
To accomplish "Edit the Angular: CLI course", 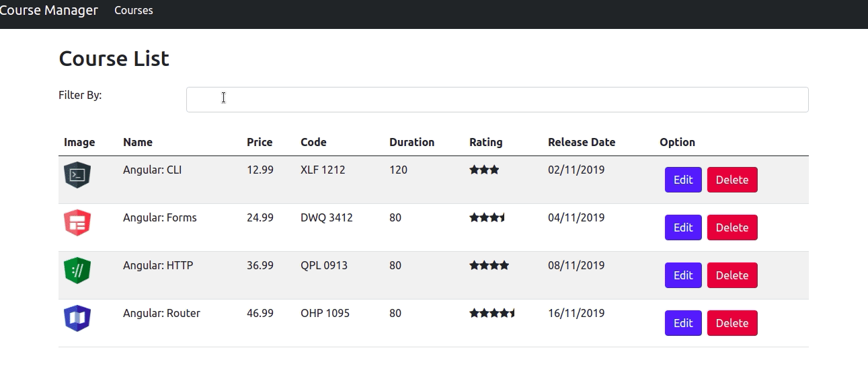I will (683, 180).
